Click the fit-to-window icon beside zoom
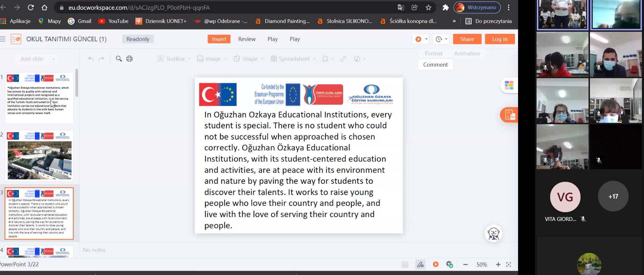 [x=509, y=265]
